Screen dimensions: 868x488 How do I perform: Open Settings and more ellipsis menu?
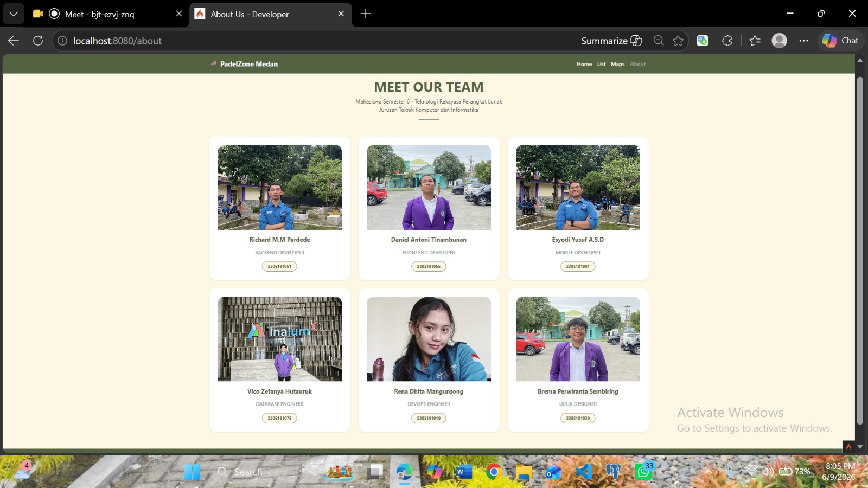803,41
